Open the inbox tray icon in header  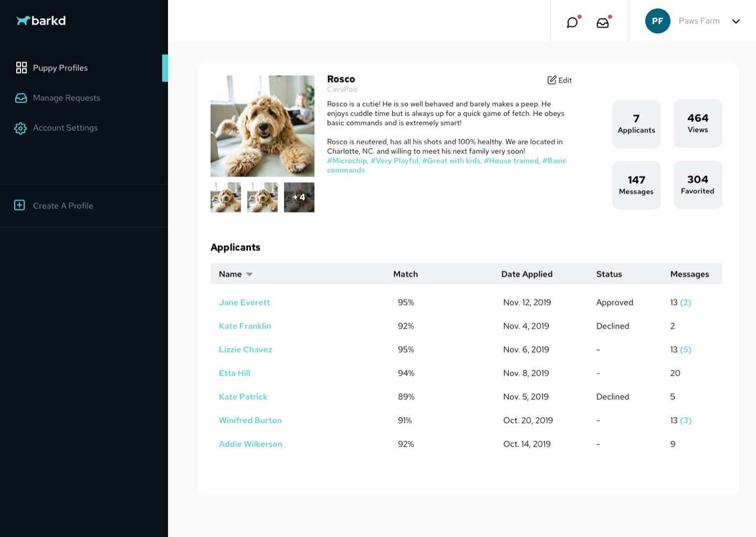pyautogui.click(x=603, y=23)
